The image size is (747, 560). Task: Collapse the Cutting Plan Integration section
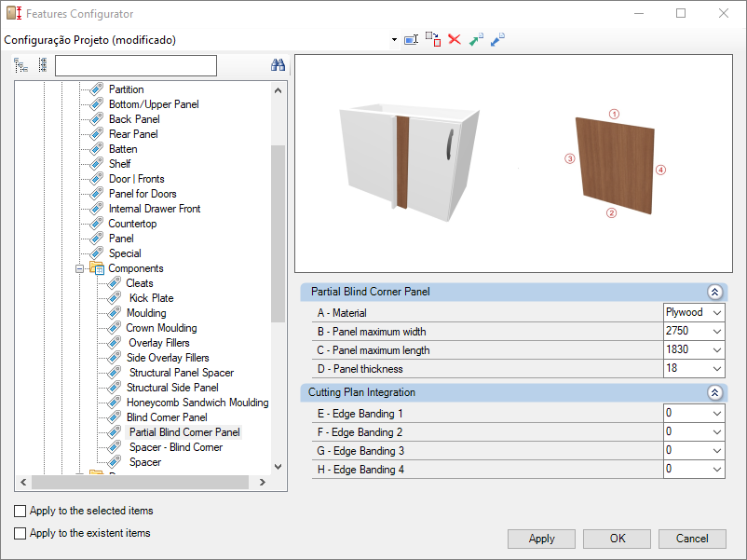click(714, 392)
